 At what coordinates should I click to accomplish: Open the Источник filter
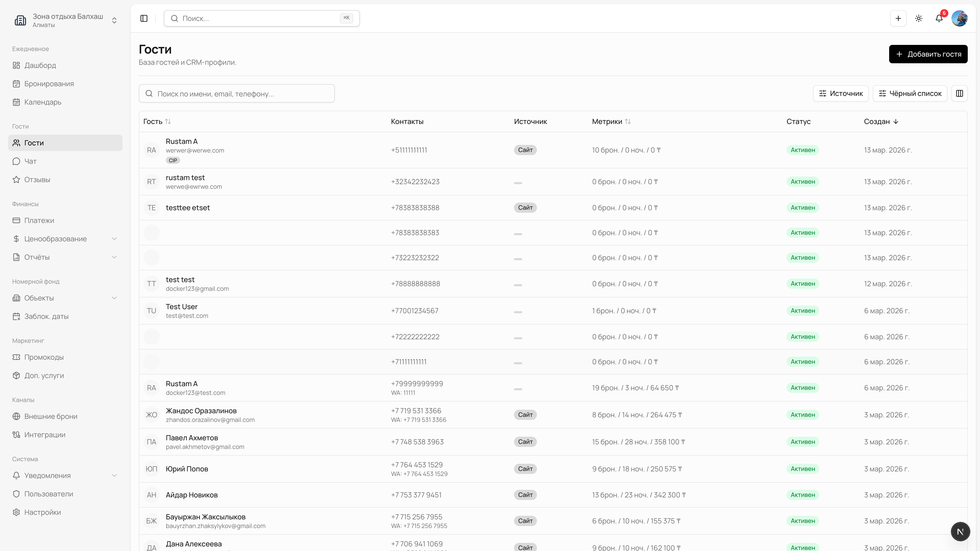coord(840,94)
